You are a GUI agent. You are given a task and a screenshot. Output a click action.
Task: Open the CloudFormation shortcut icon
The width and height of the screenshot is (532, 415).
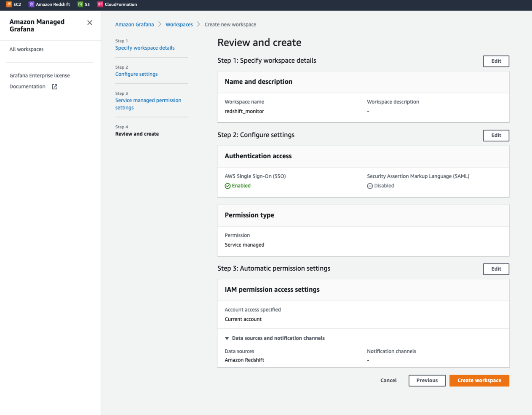[100, 4]
